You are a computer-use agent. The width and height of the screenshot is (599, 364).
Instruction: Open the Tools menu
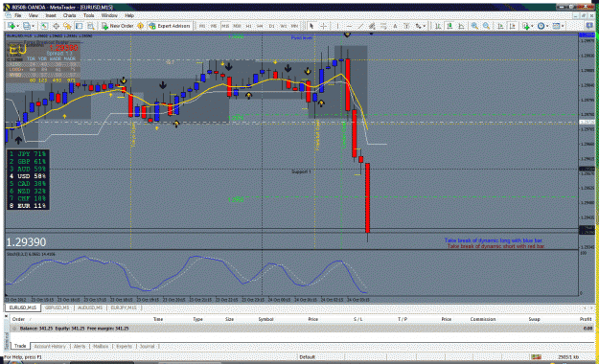coord(88,15)
